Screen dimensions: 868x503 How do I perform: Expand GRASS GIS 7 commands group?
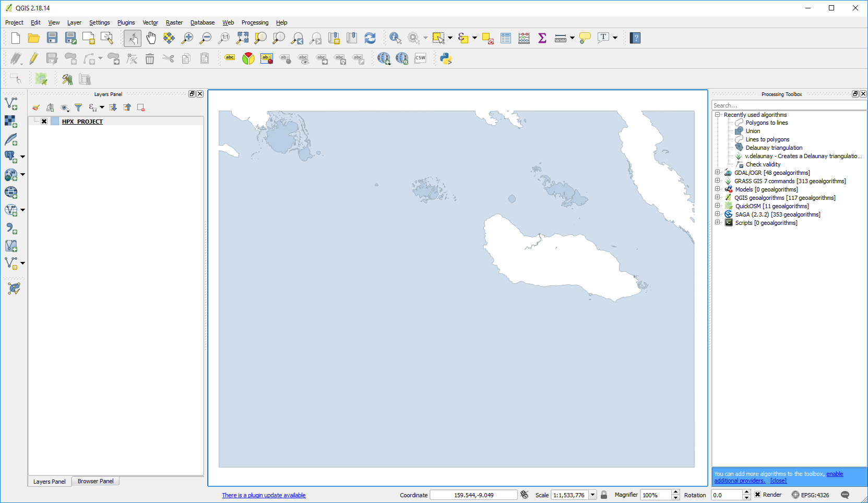point(718,181)
